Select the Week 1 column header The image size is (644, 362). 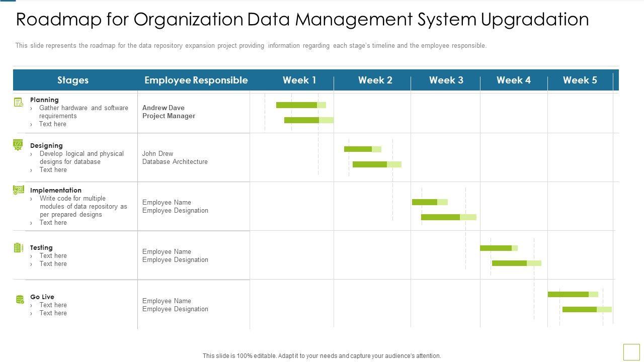(x=299, y=80)
